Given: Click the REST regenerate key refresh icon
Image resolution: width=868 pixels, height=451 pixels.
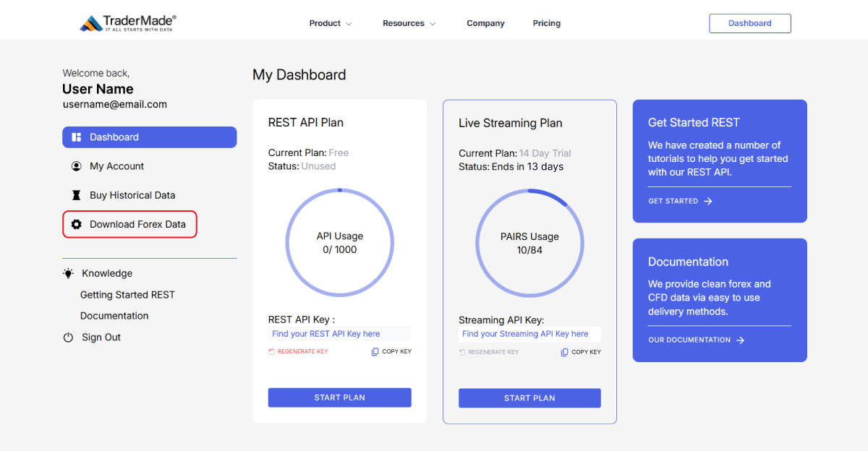Looking at the screenshot, I should [272, 352].
